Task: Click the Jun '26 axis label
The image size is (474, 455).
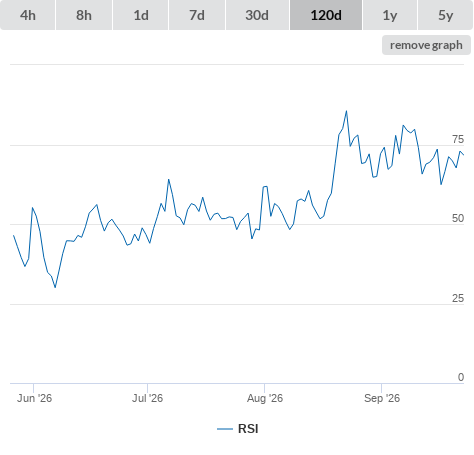Action: tap(34, 398)
